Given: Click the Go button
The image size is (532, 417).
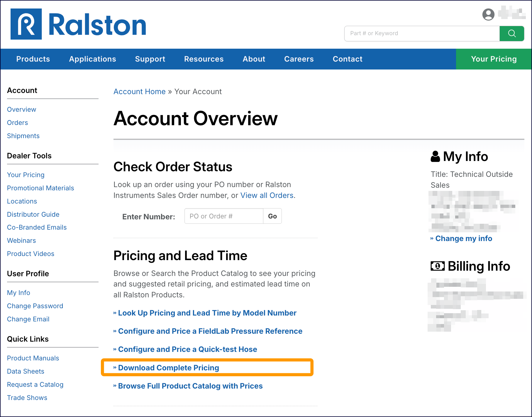Looking at the screenshot, I should pyautogui.click(x=272, y=216).
